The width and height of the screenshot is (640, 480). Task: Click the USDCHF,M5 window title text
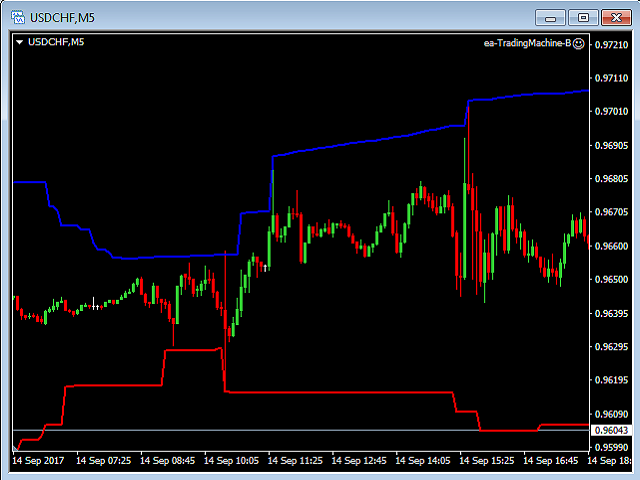pyautogui.click(x=62, y=18)
